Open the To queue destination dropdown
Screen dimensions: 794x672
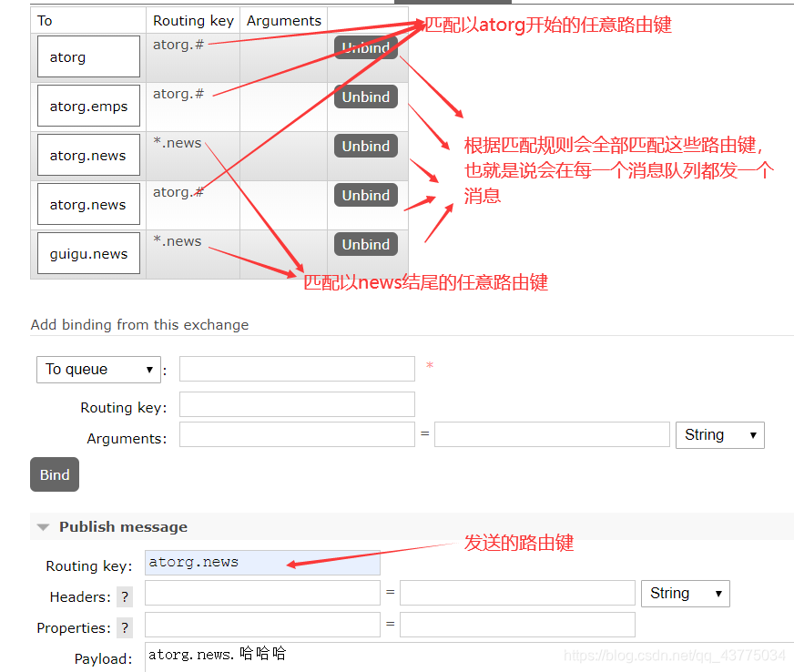(x=98, y=369)
